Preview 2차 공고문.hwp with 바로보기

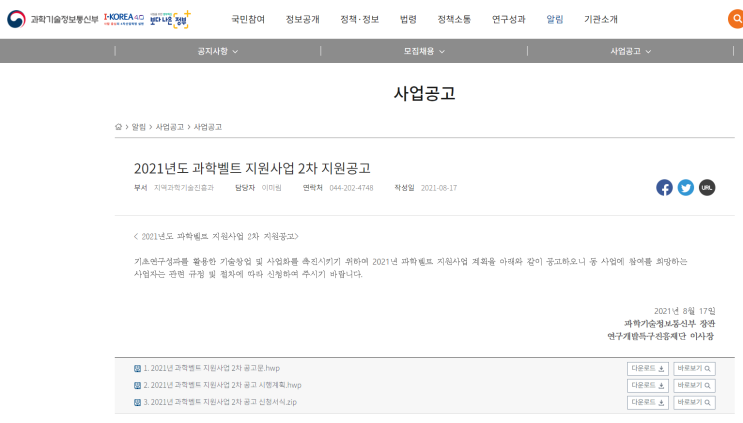[x=694, y=369]
